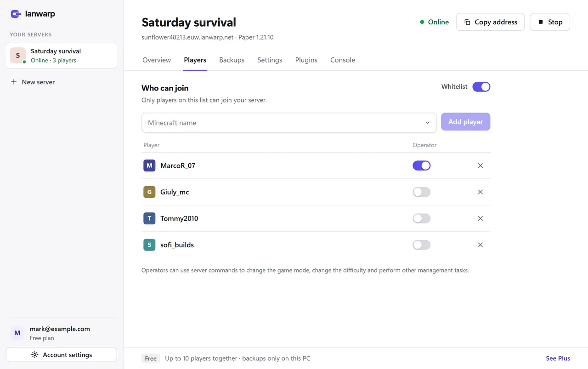
Task: Disable operator for MarcoR_07
Action: (x=421, y=165)
